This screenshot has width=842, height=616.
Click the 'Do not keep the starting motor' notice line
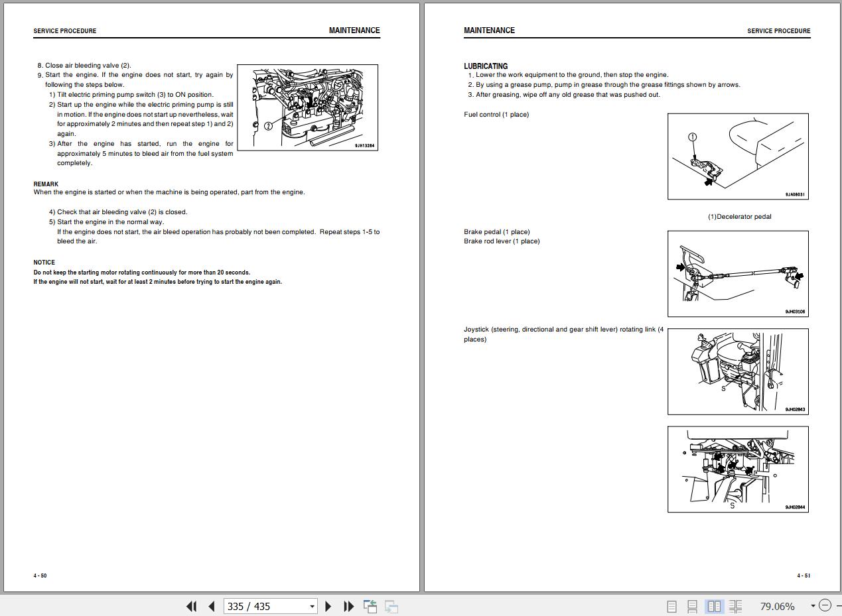pyautogui.click(x=142, y=273)
